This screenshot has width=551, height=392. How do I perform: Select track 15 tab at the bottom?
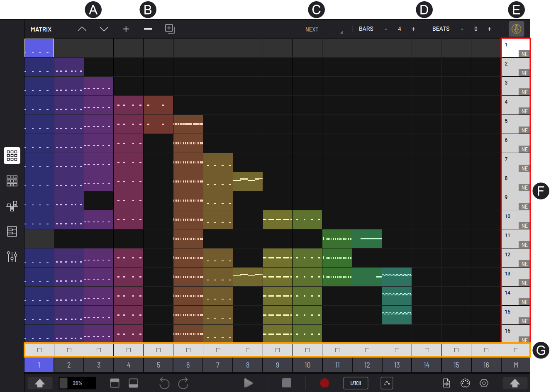point(456,365)
